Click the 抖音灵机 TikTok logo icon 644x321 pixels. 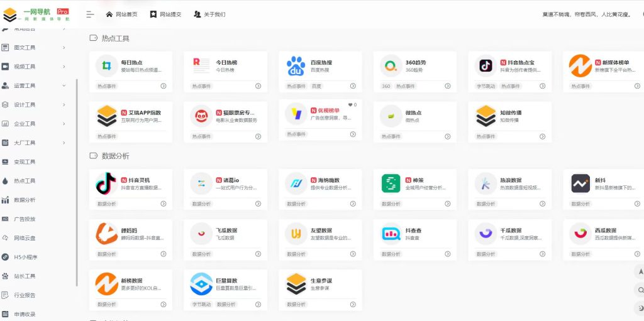106,183
